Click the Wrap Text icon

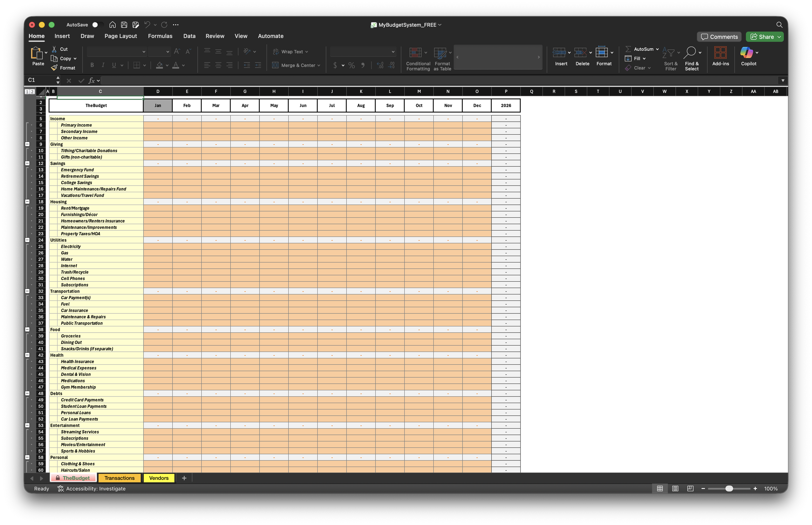[x=276, y=51]
